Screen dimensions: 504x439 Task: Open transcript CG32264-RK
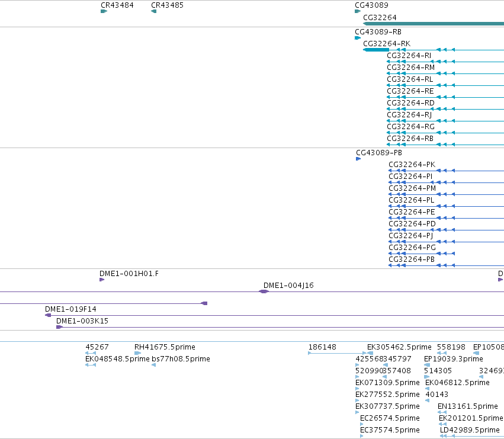434,50
